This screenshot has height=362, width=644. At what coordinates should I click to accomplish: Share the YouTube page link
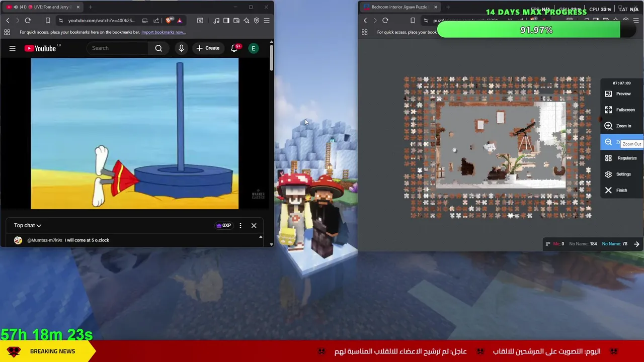156,21
